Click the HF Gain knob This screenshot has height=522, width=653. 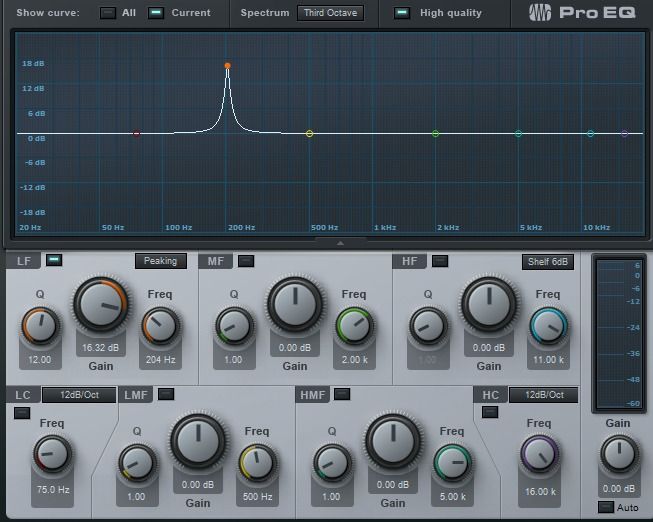(489, 304)
